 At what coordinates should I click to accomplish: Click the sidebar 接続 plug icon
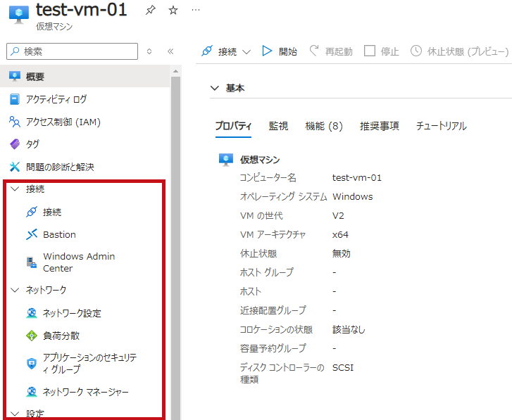point(32,212)
